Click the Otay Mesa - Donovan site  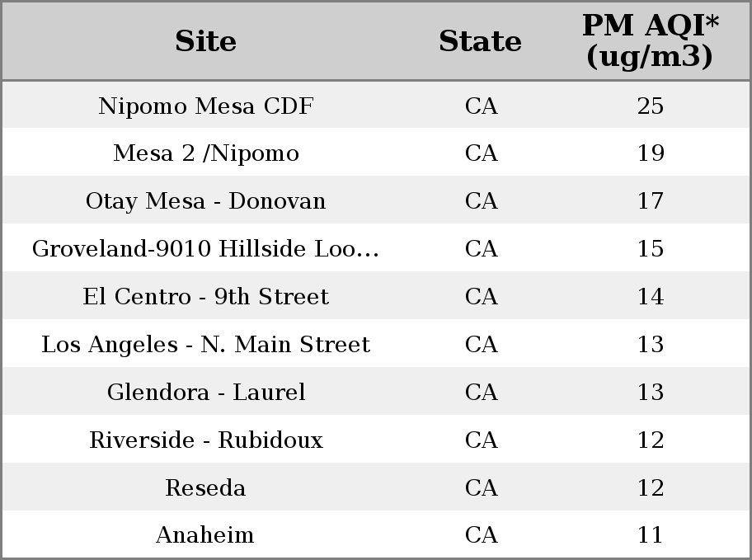click(x=206, y=201)
